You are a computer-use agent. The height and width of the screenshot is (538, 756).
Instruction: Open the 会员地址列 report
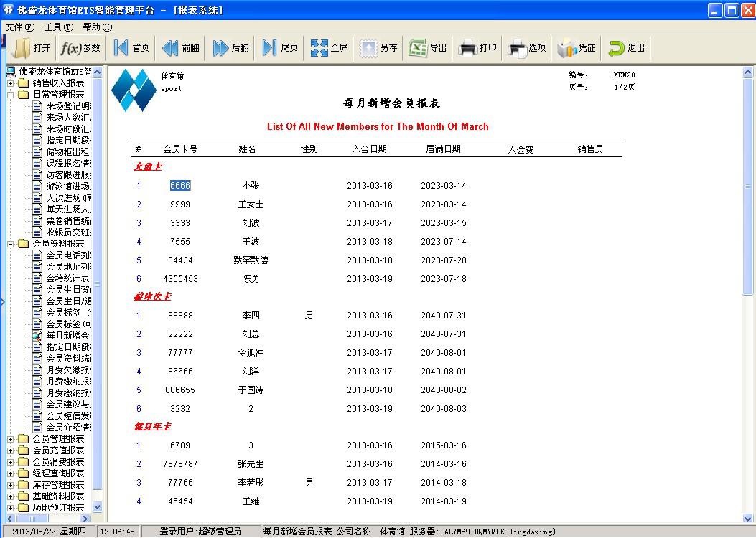(x=68, y=266)
